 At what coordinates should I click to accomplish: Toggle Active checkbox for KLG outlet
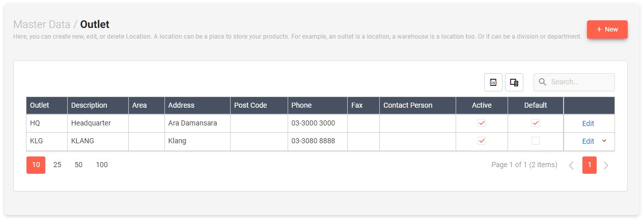click(482, 141)
